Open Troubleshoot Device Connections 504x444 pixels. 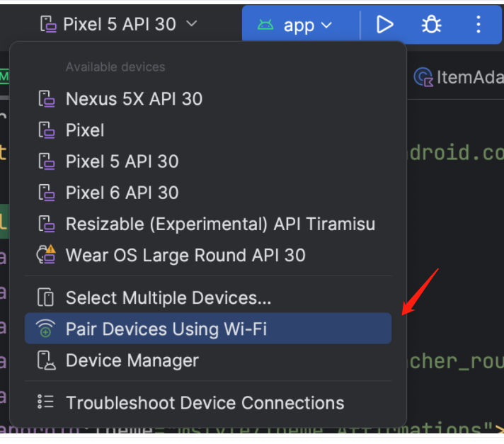(205, 403)
